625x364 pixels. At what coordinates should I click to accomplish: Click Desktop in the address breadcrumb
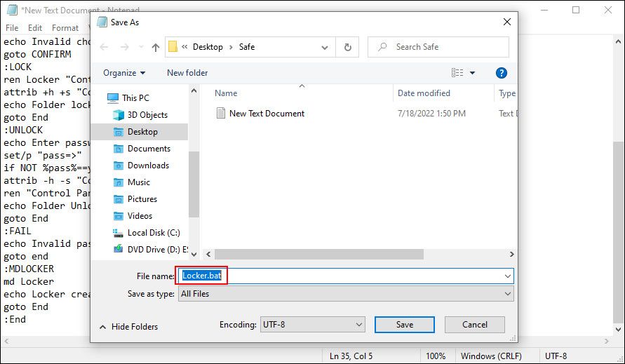208,47
